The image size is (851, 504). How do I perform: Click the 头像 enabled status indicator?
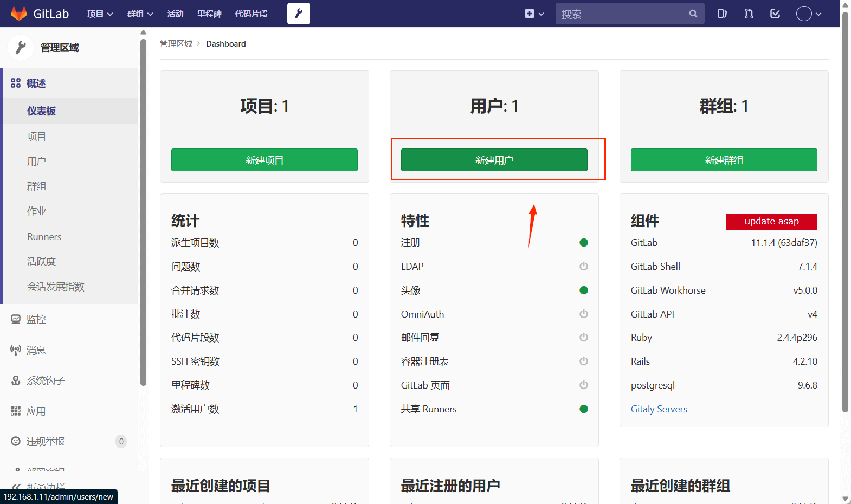pyautogui.click(x=584, y=290)
